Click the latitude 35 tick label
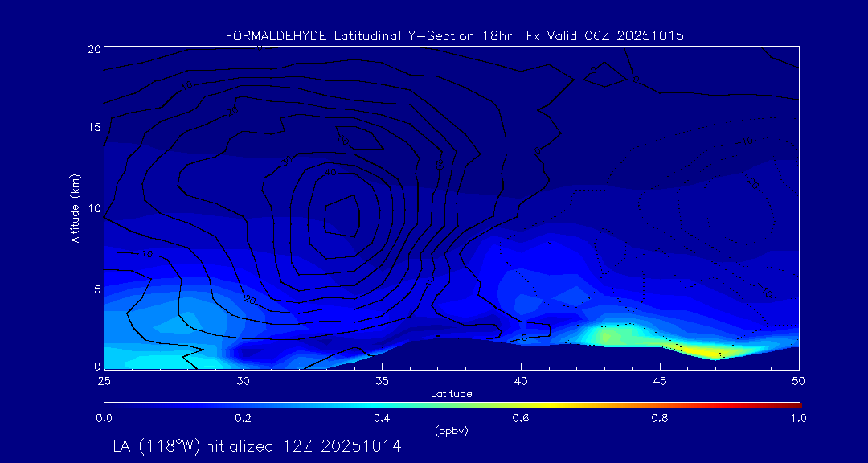Screen dimensions: 868x463 (382, 381)
